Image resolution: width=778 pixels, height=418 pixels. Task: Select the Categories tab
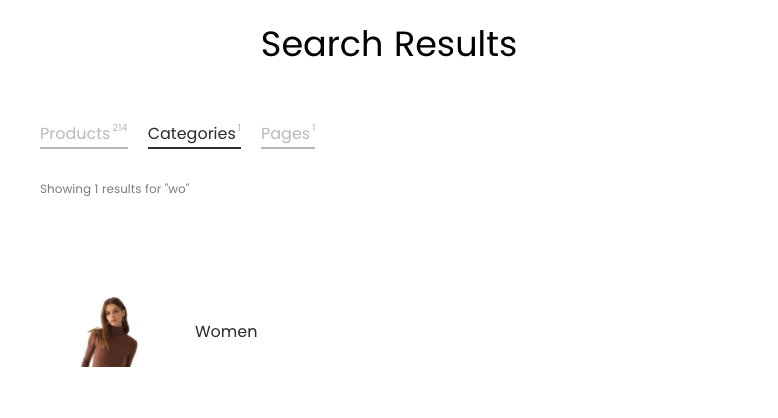(x=194, y=134)
